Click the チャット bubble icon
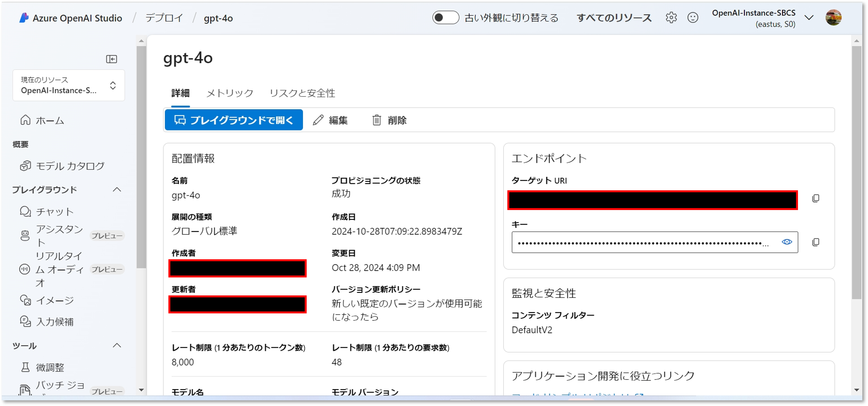The width and height of the screenshot is (868, 406). tap(25, 211)
